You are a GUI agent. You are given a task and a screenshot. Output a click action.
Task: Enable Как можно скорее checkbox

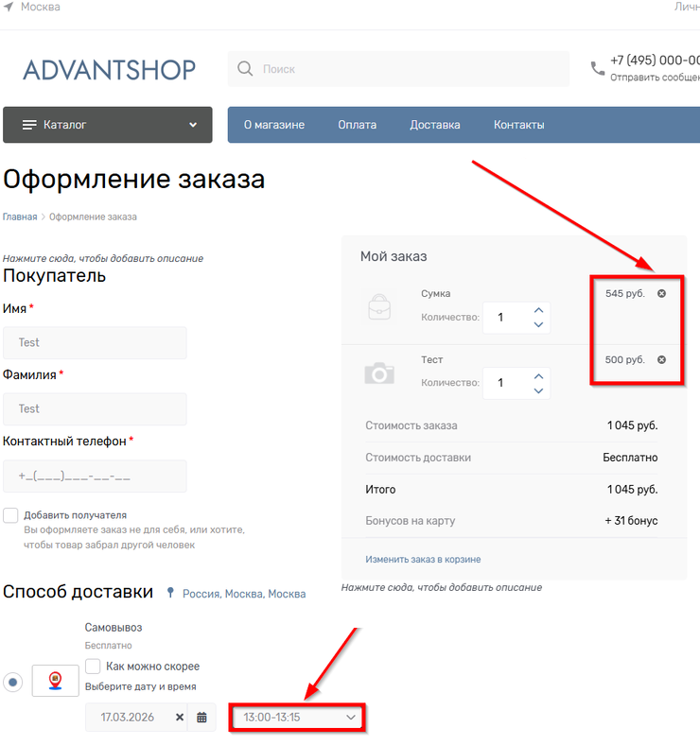point(93,667)
